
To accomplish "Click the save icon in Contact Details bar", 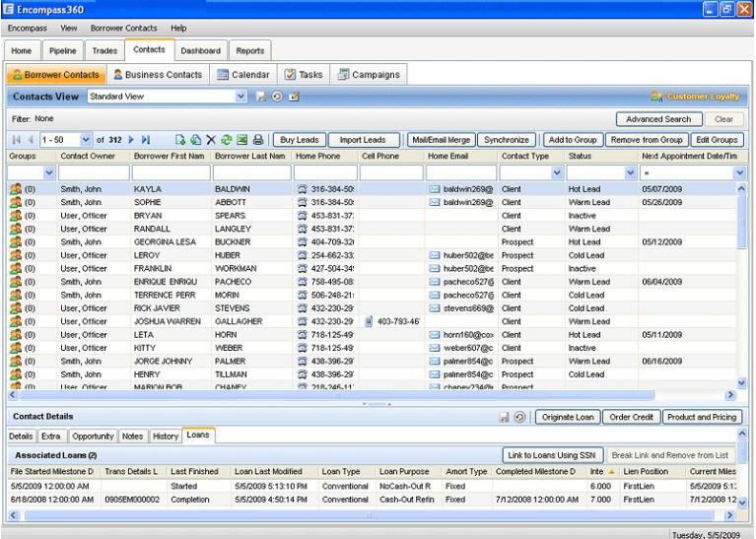I will coord(504,417).
